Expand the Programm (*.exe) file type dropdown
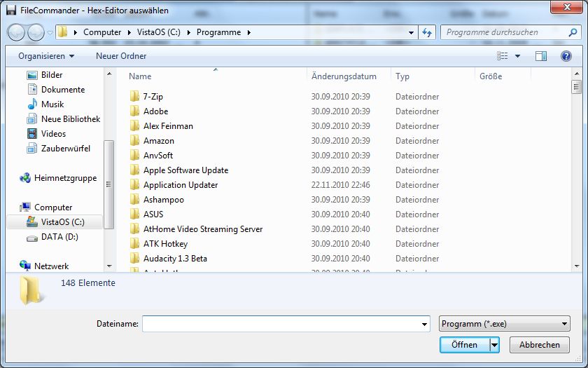Image resolution: width=588 pixels, height=368 pixels. [504, 324]
